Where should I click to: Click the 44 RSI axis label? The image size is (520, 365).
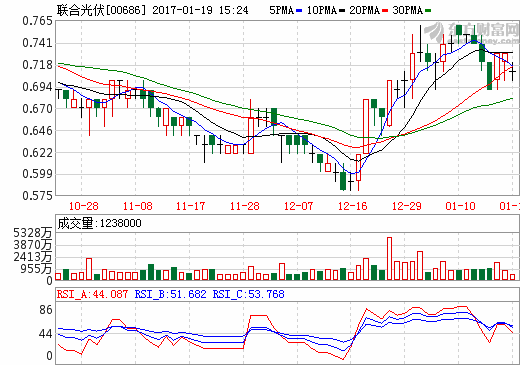pyautogui.click(x=46, y=334)
